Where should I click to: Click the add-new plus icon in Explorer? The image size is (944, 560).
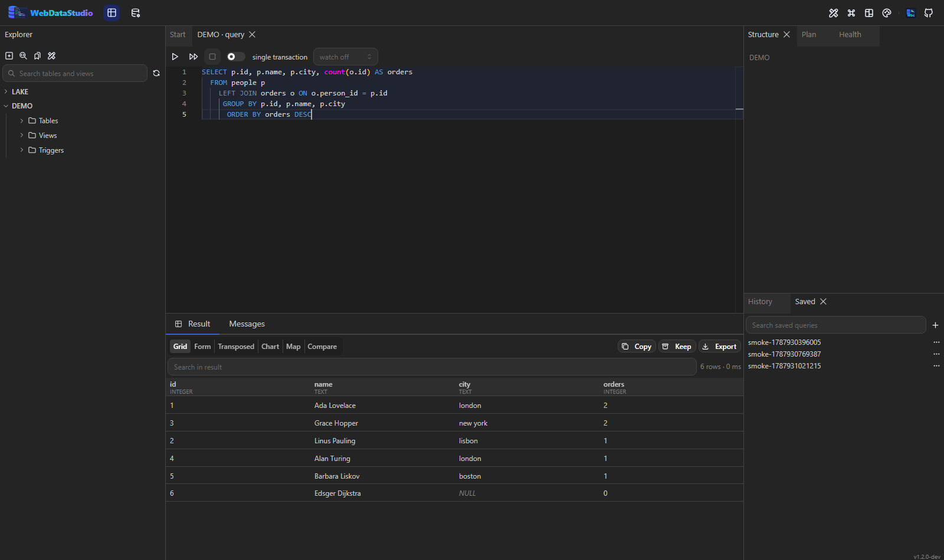9,55
